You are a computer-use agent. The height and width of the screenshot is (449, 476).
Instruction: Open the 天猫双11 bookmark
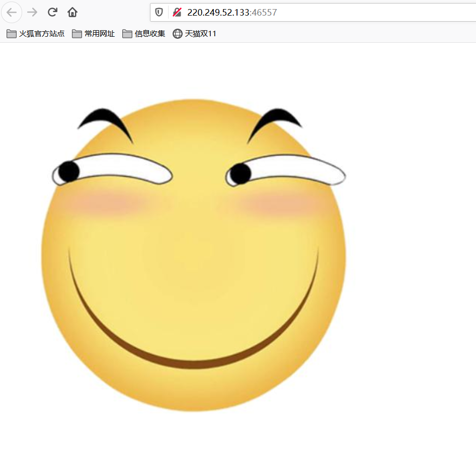tap(200, 34)
